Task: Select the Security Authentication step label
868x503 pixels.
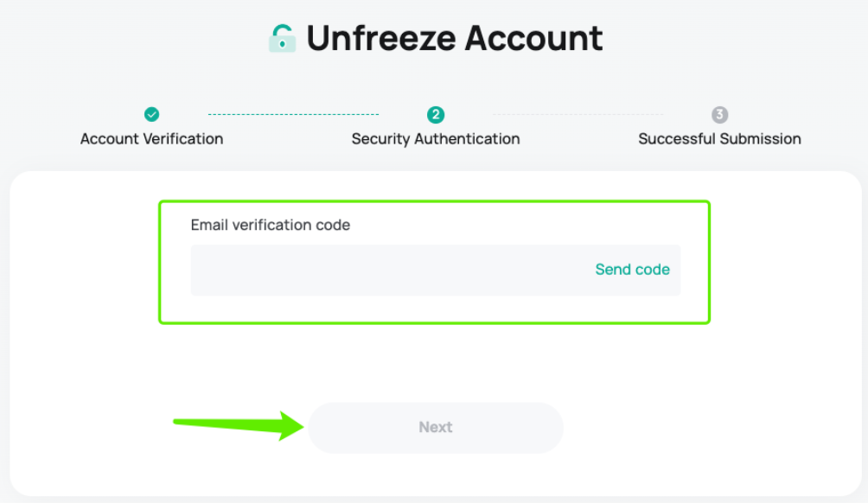Action: point(436,139)
